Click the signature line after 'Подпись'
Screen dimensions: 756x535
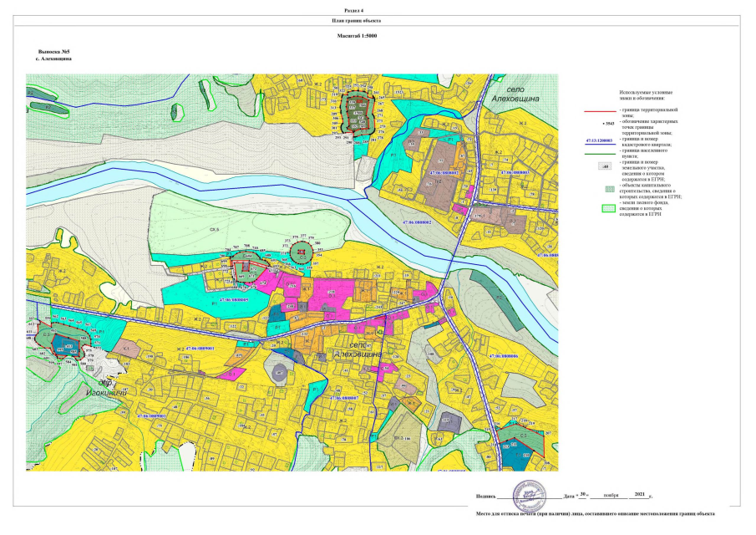[x=525, y=497]
